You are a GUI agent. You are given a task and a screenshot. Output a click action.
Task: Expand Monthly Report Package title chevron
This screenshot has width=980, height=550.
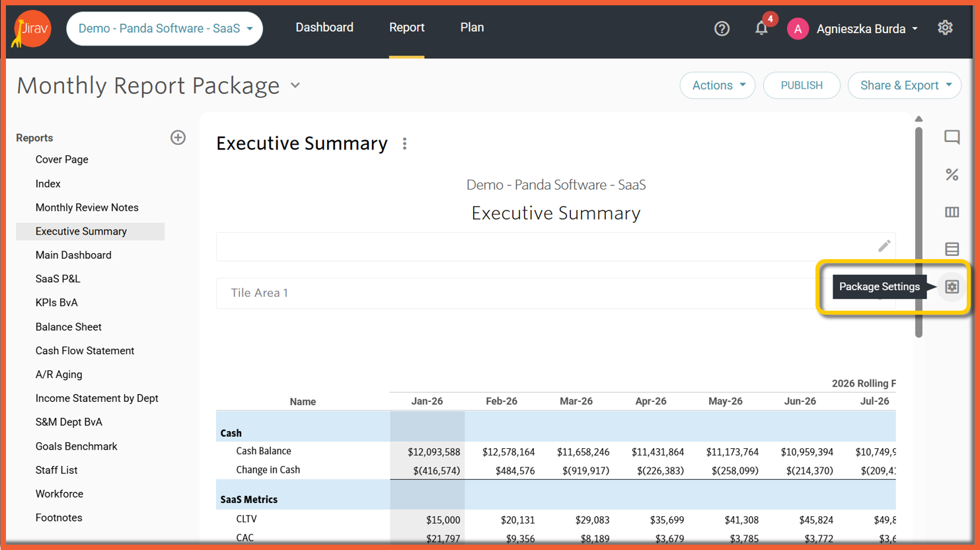pos(295,85)
